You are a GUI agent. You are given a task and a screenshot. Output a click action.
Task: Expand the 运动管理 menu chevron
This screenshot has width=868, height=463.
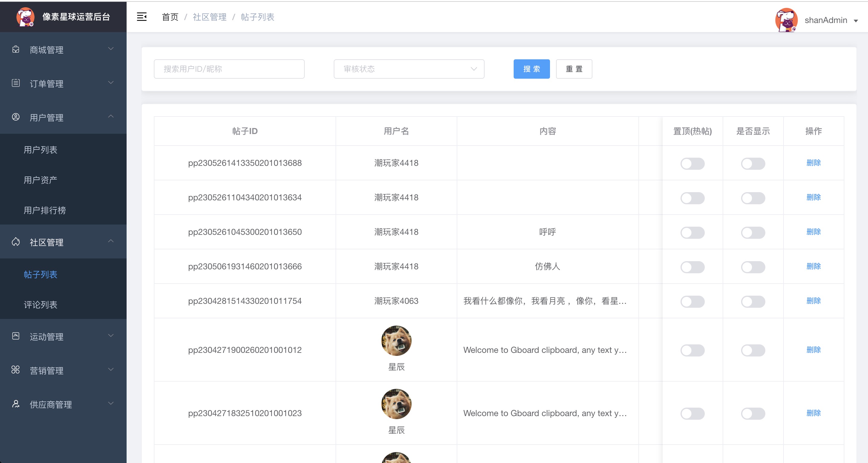click(x=111, y=336)
